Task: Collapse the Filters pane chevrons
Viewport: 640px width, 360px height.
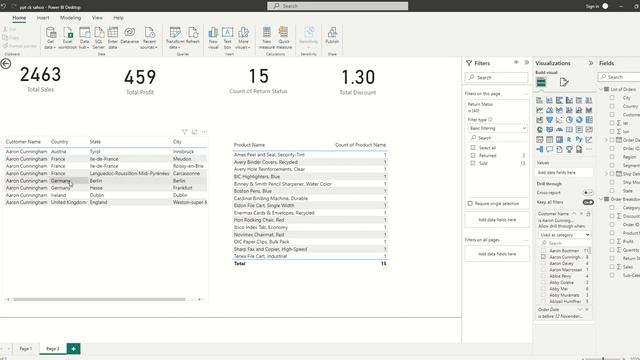Action: 527,63
